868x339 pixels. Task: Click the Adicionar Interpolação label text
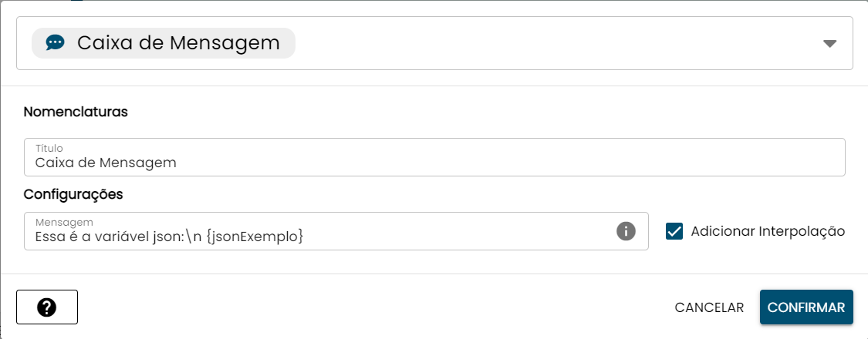(x=768, y=231)
